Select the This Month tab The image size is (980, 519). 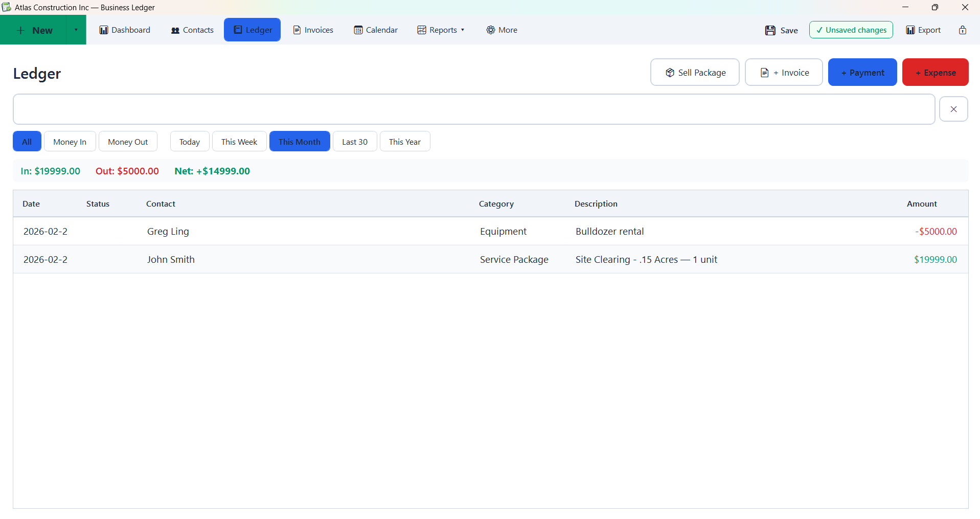click(x=299, y=141)
